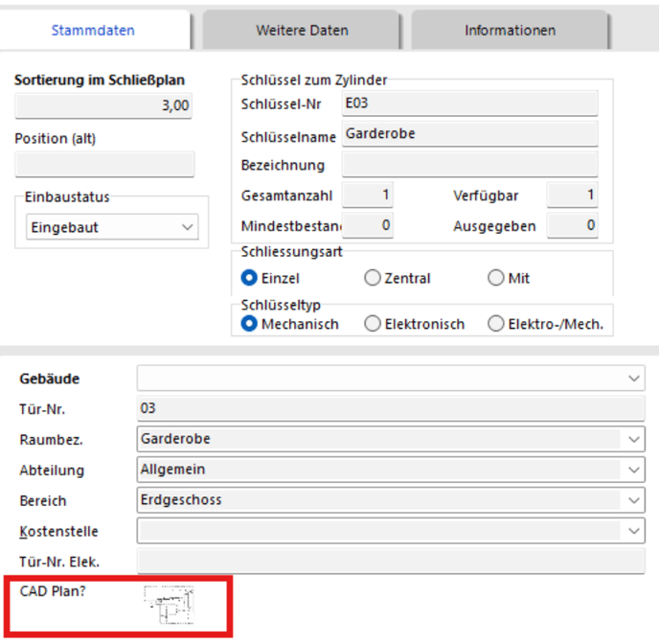Click the Raumbez. text Garderobe

[x=175, y=439]
